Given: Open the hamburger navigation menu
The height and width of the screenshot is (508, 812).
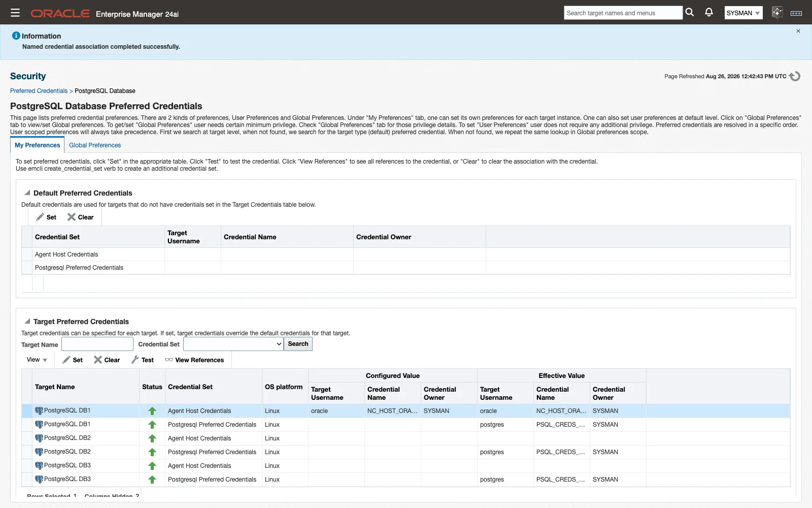Looking at the screenshot, I should click(15, 13).
